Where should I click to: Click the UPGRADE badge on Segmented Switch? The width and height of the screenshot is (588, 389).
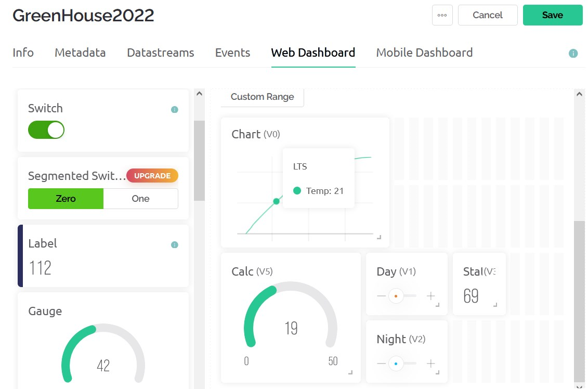click(x=152, y=176)
